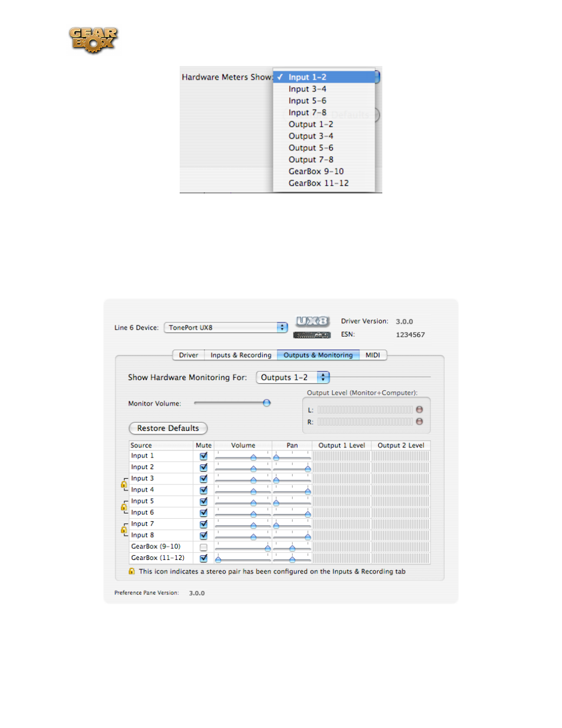The image size is (562, 728).
Task: Select Input 5-6 in meters menu
Action: click(x=324, y=101)
